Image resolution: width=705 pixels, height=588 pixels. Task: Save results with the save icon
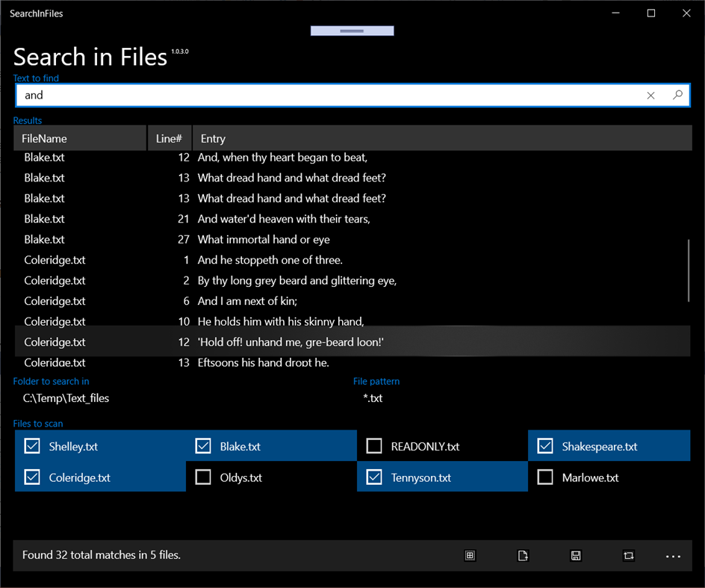(576, 556)
